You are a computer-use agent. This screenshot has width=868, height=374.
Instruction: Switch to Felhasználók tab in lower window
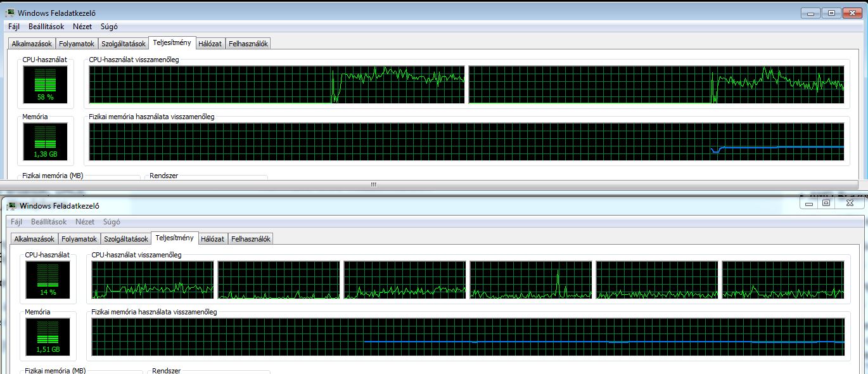(251, 239)
